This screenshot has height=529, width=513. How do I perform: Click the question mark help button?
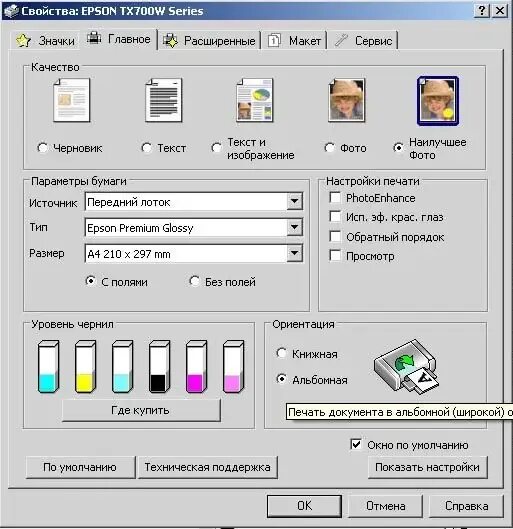tap(482, 11)
